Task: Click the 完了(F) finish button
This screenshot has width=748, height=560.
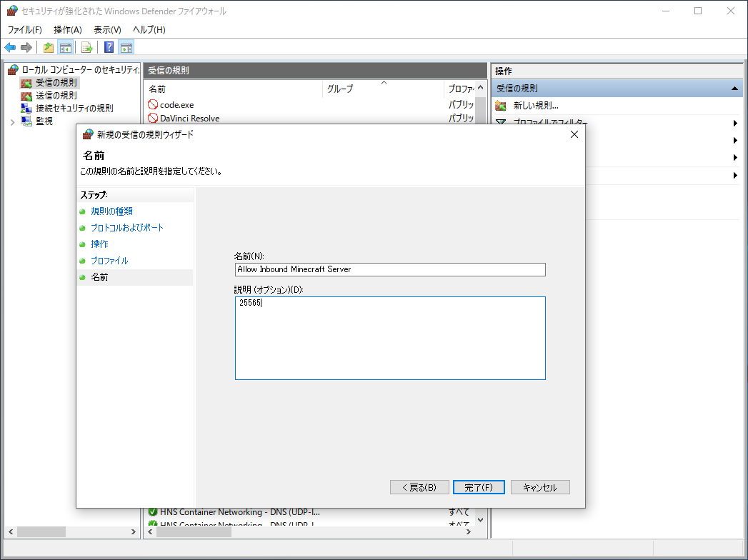Action: (x=479, y=487)
